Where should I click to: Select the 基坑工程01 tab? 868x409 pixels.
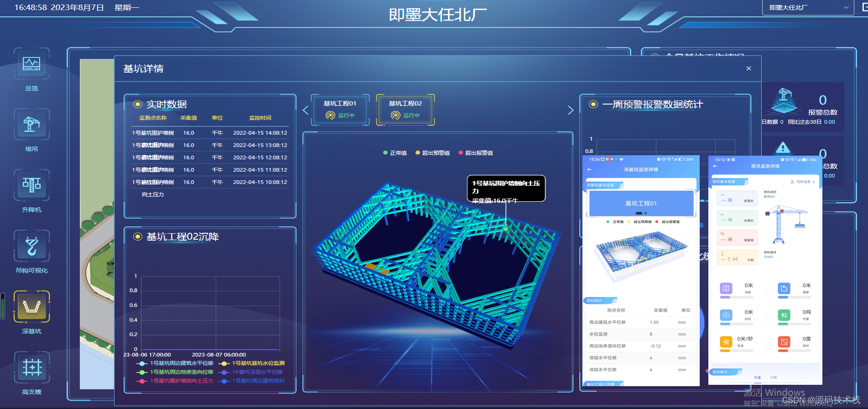click(x=340, y=110)
